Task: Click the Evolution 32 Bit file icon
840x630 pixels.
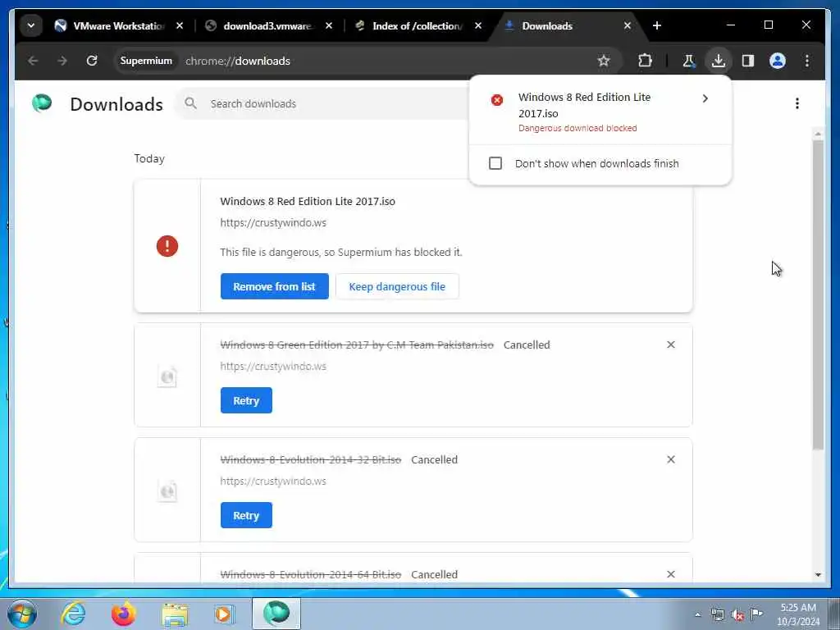Action: point(167,491)
